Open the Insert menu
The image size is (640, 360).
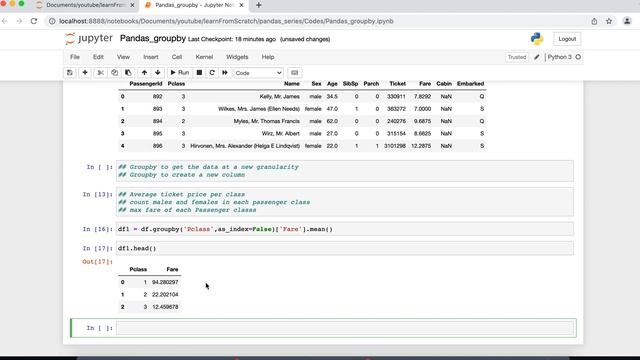151,57
